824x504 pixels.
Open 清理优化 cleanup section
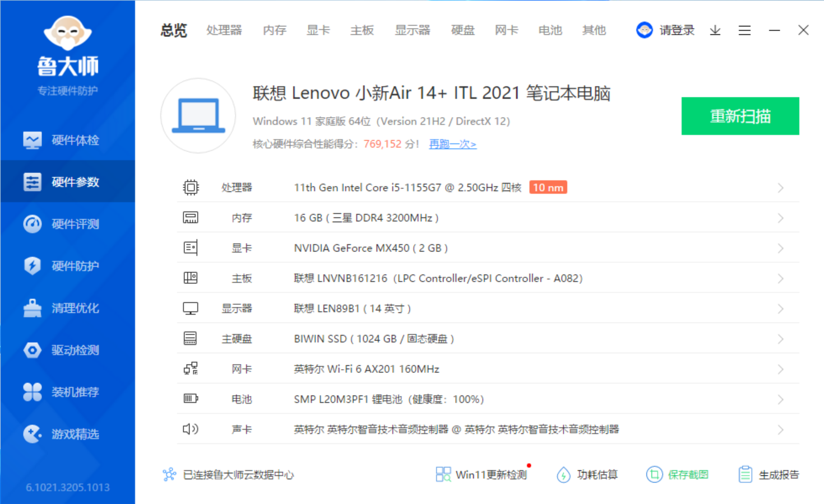(x=67, y=308)
